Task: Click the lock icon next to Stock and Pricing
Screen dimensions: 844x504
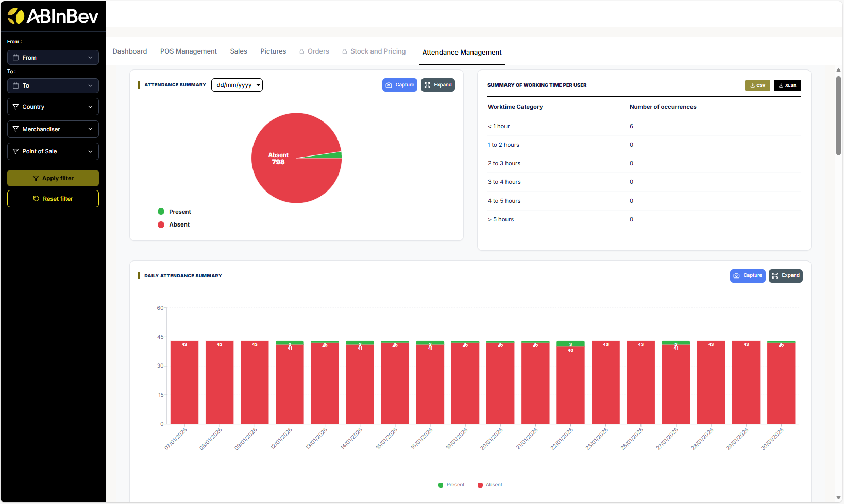Action: click(345, 51)
